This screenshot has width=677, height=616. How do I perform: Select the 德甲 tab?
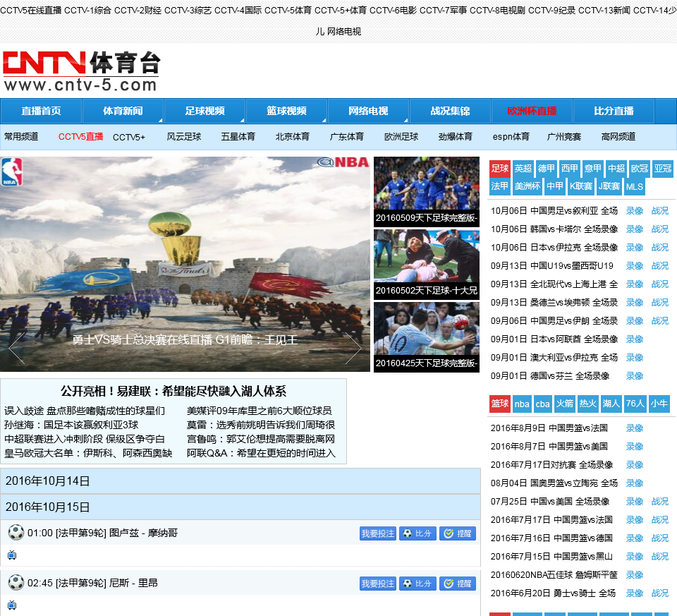tap(546, 169)
